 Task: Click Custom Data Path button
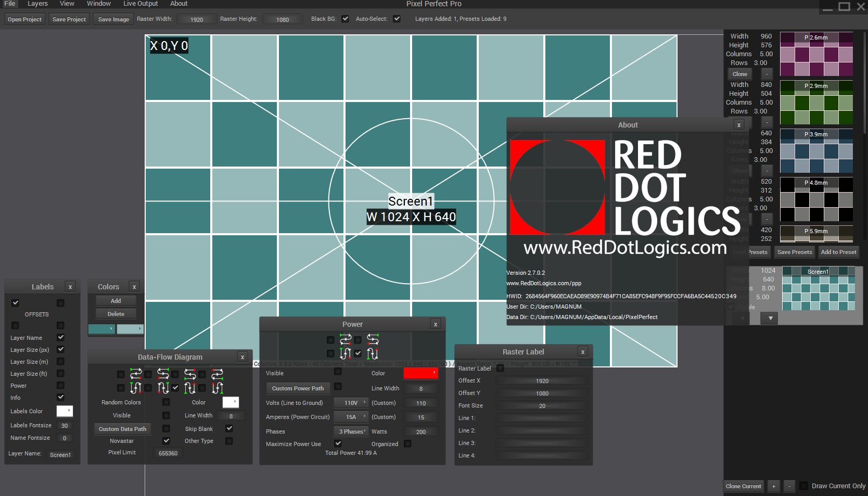(x=123, y=429)
